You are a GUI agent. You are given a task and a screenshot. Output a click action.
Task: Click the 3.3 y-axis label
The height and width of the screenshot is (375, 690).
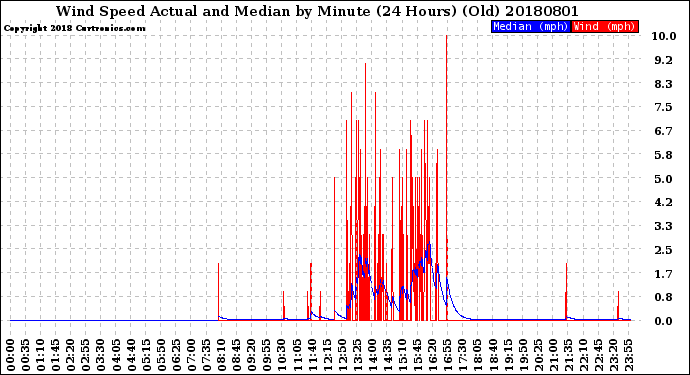(664, 226)
